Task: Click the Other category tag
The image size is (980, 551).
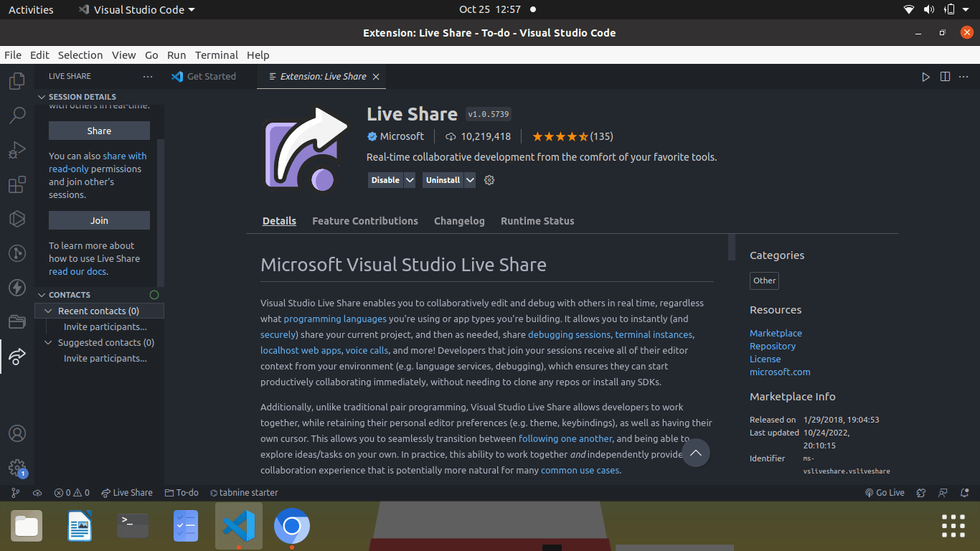Action: coord(764,281)
